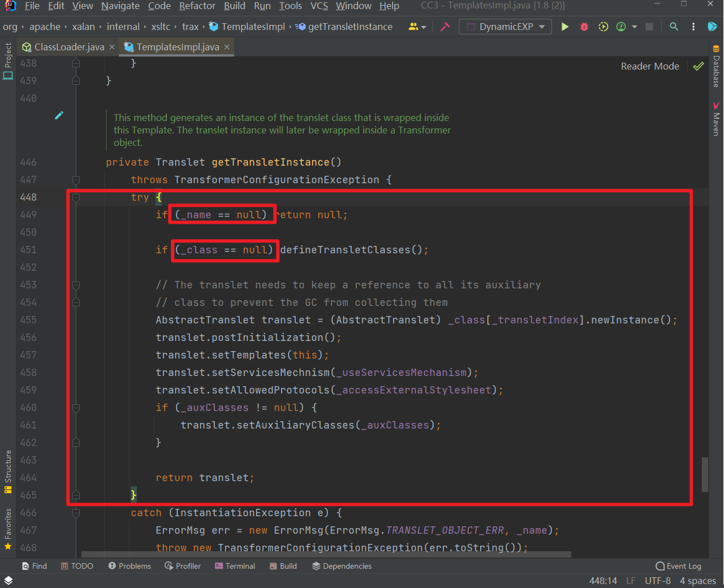Open more actions via the kebab menu icon
Viewport: 724px width, 588px height.
(x=693, y=26)
